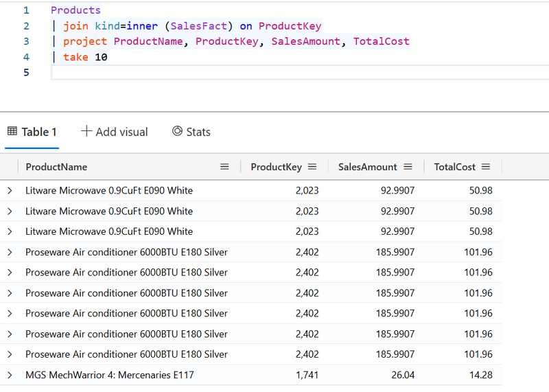This screenshot has width=549, height=392.
Task: Expand the second Proseware Air conditioner row
Action: click(10, 273)
